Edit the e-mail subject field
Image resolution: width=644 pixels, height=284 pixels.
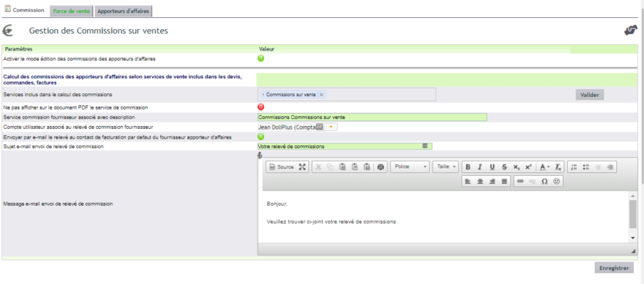(x=345, y=146)
